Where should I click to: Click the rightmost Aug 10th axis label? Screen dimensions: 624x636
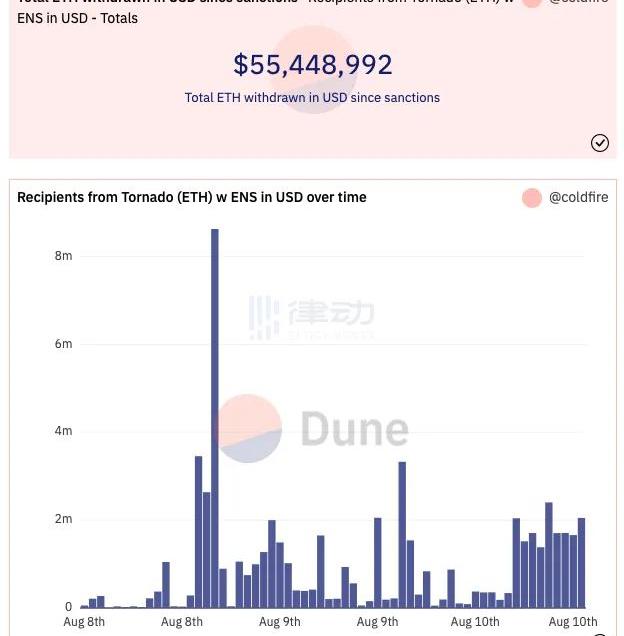pyautogui.click(x=573, y=622)
